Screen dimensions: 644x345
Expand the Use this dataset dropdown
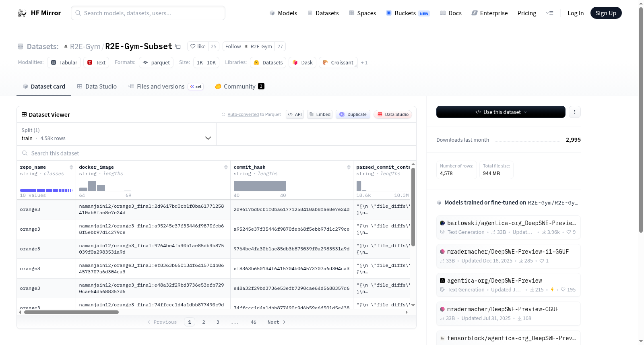coord(501,112)
